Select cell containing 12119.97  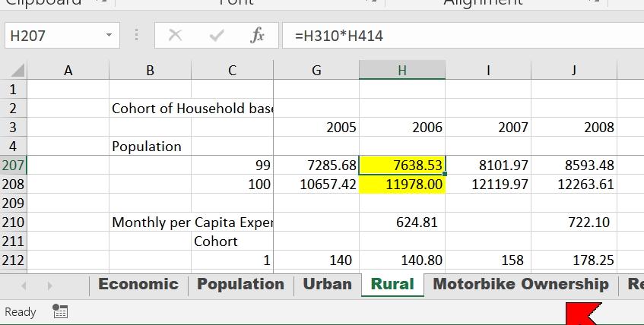(x=488, y=184)
